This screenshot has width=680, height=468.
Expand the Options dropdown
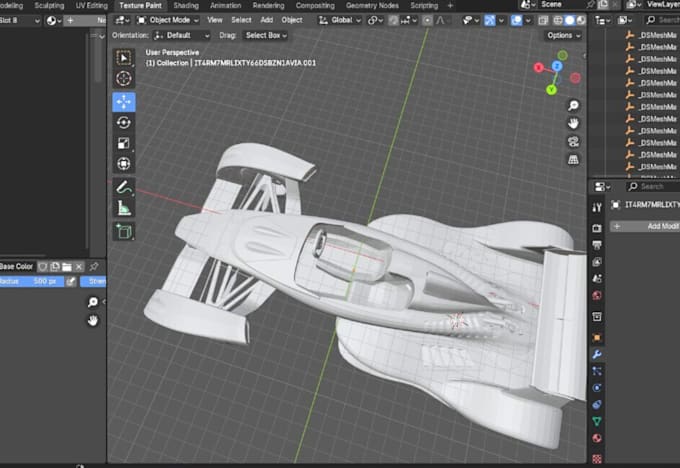pyautogui.click(x=563, y=36)
